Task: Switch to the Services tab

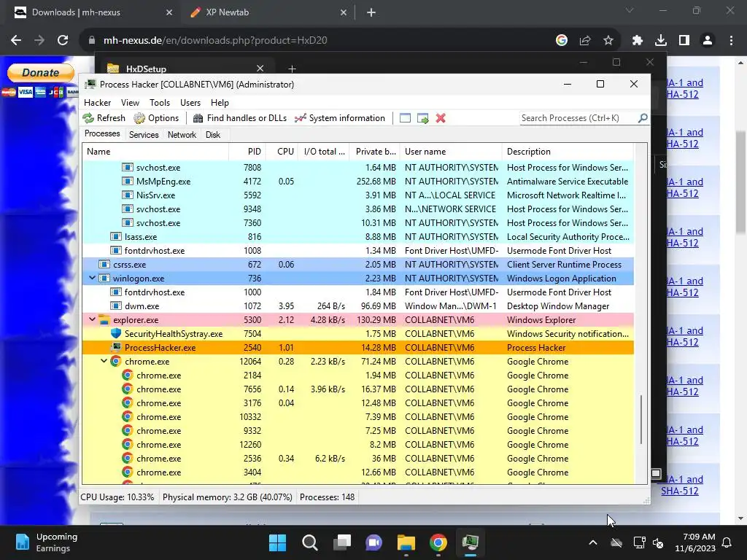Action: tap(144, 135)
